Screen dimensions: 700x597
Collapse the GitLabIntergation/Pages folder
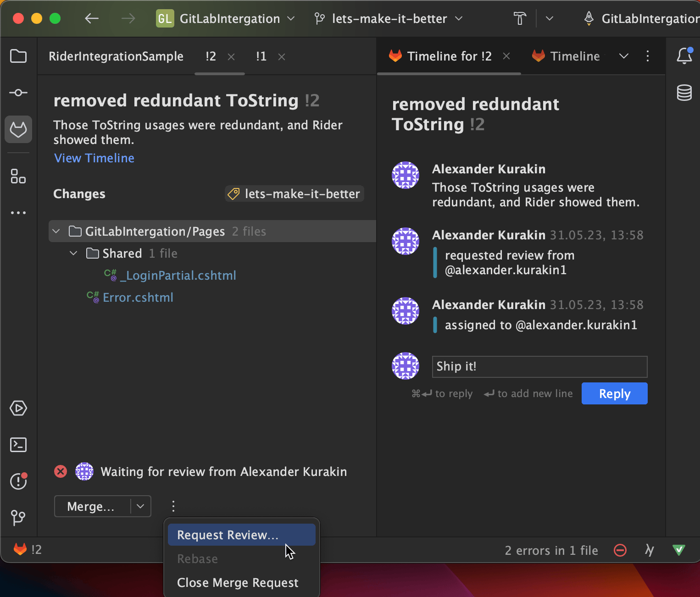pyautogui.click(x=56, y=232)
